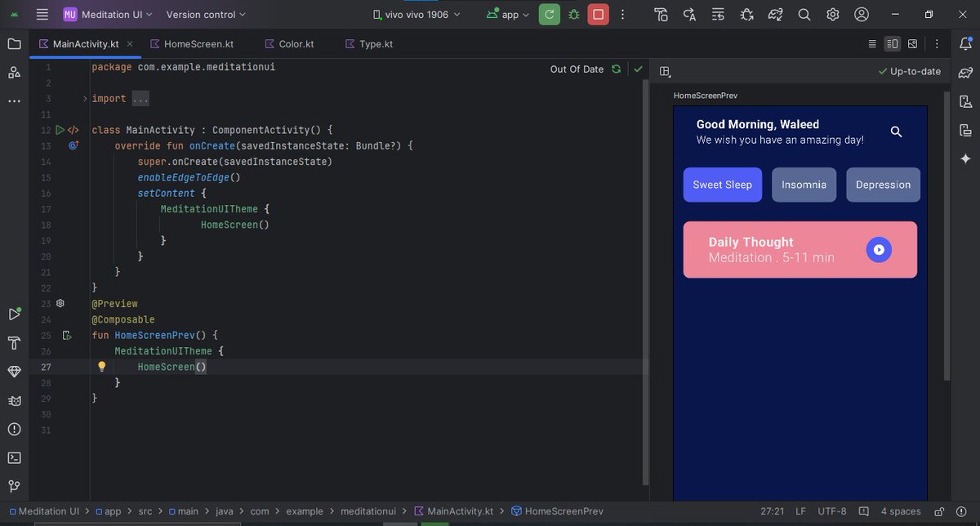Open more run actions menu (vertical dots)
980x526 pixels.
coord(623,15)
